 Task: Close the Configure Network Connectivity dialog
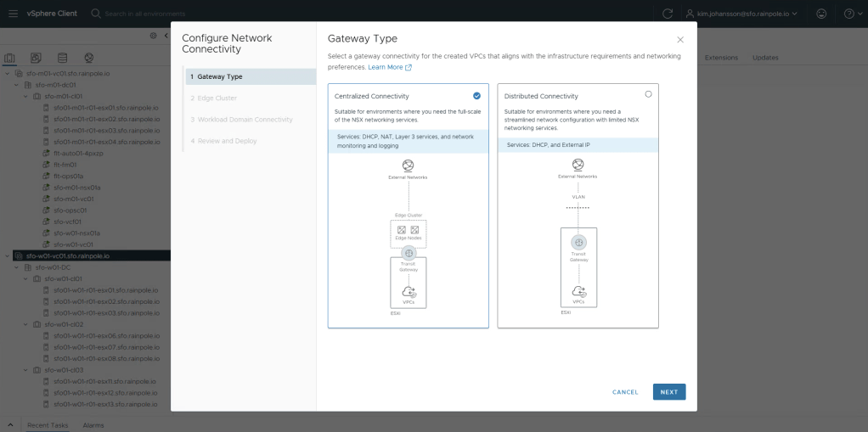679,40
